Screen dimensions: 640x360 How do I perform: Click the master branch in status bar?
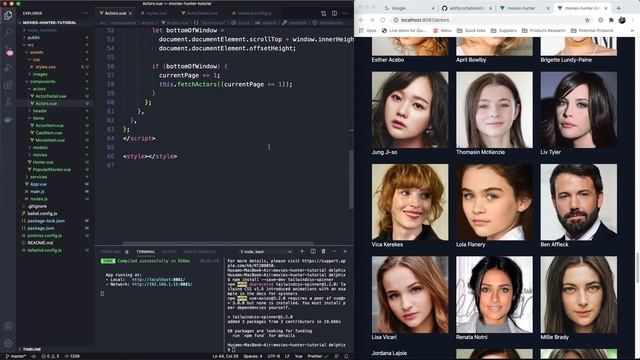click(16, 356)
